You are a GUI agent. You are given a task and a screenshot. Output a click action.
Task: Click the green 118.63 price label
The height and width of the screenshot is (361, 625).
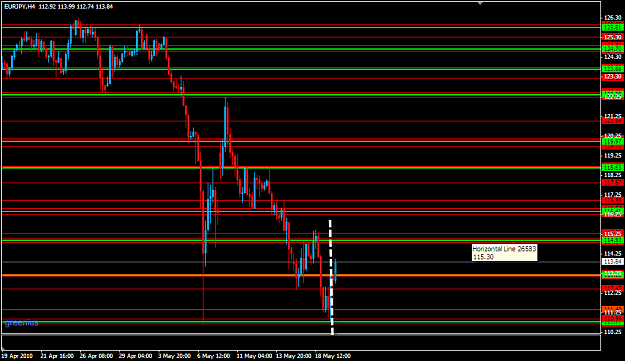pyautogui.click(x=613, y=167)
